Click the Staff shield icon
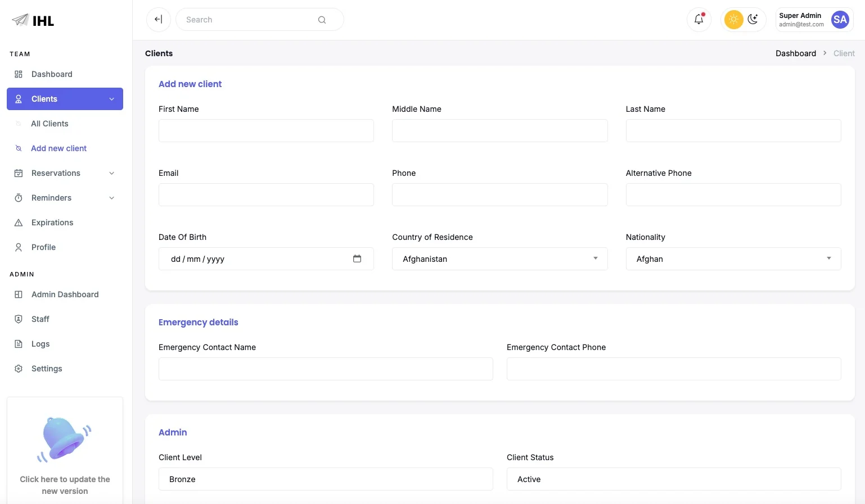Viewport: 865px width, 504px height. (x=19, y=319)
